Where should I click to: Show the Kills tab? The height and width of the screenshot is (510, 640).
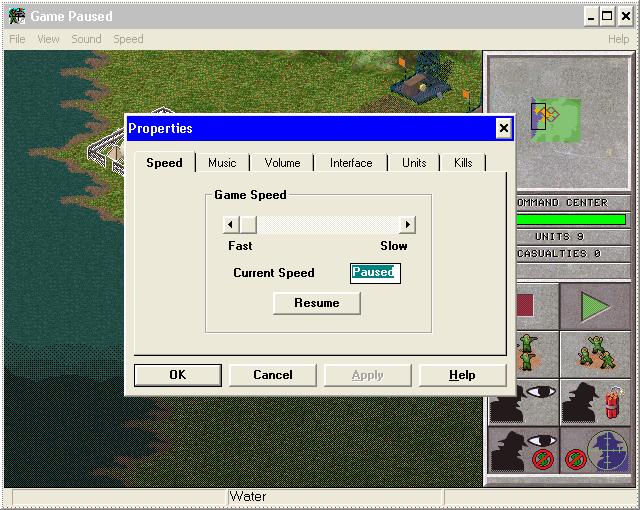[x=463, y=163]
